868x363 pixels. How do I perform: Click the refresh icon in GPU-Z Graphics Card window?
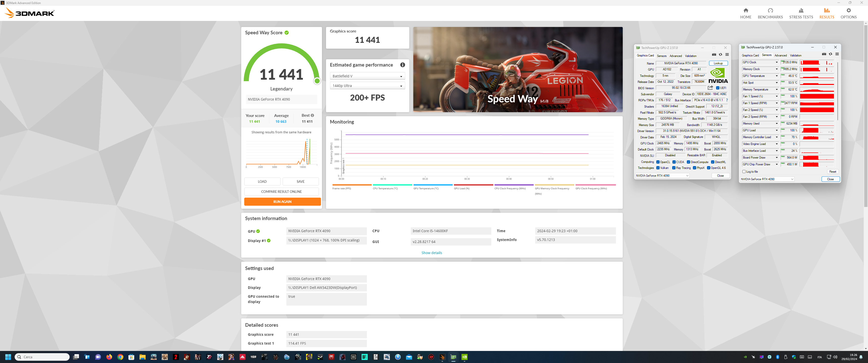click(720, 54)
